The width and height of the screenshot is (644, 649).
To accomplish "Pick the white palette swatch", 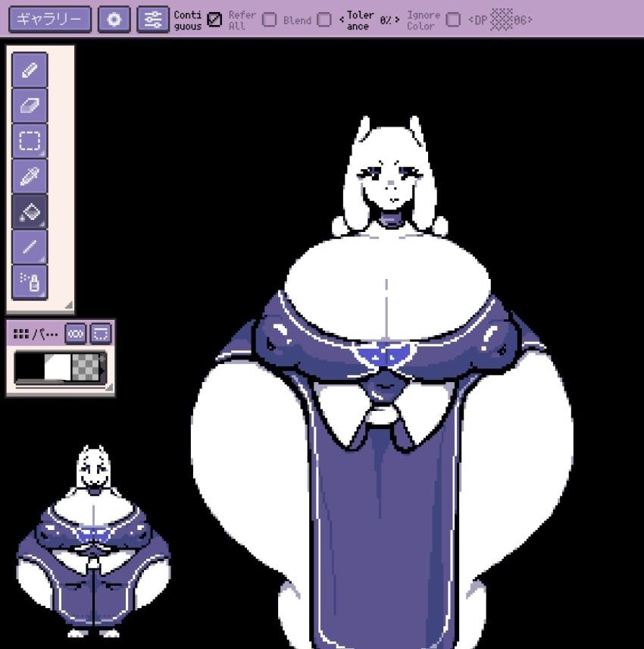I will (x=58, y=367).
